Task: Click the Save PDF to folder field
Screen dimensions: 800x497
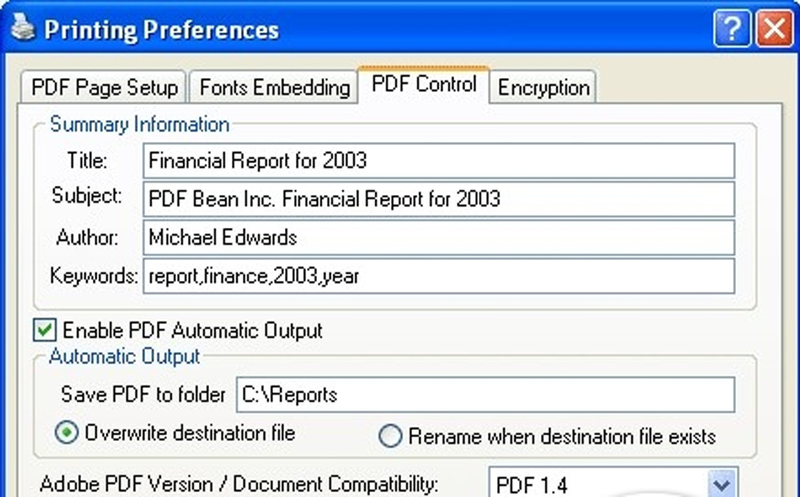Action: tap(486, 394)
